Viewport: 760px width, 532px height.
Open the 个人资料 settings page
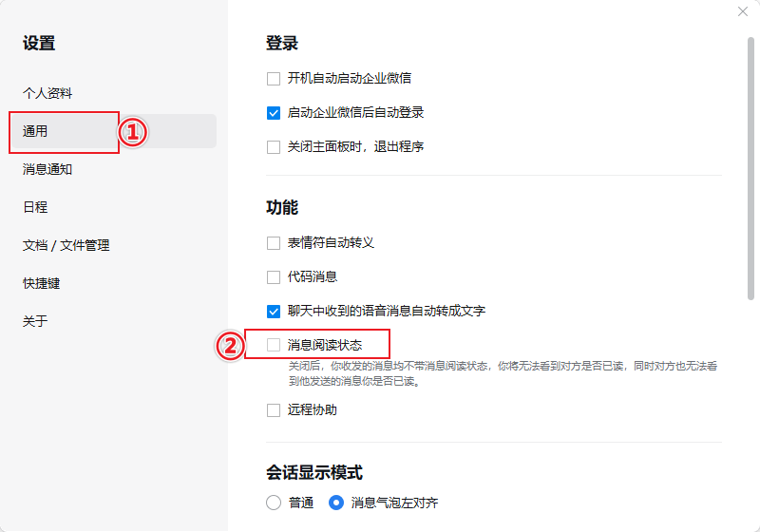coord(47,93)
